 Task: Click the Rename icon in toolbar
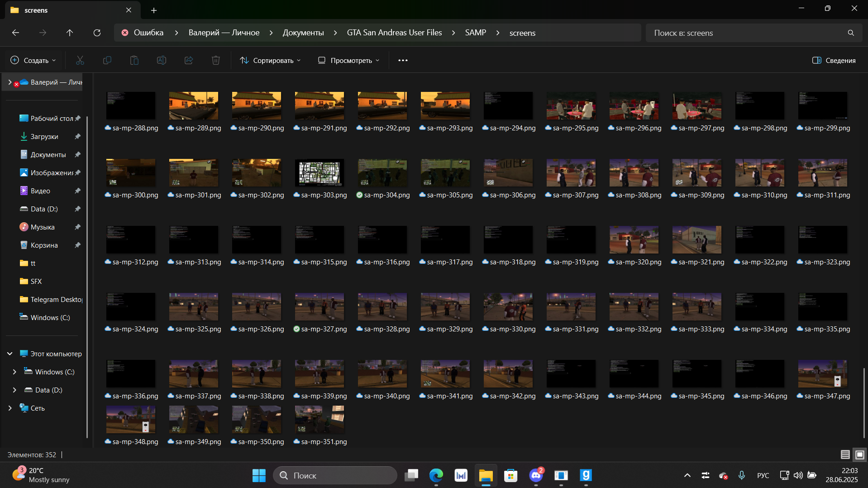pyautogui.click(x=162, y=60)
